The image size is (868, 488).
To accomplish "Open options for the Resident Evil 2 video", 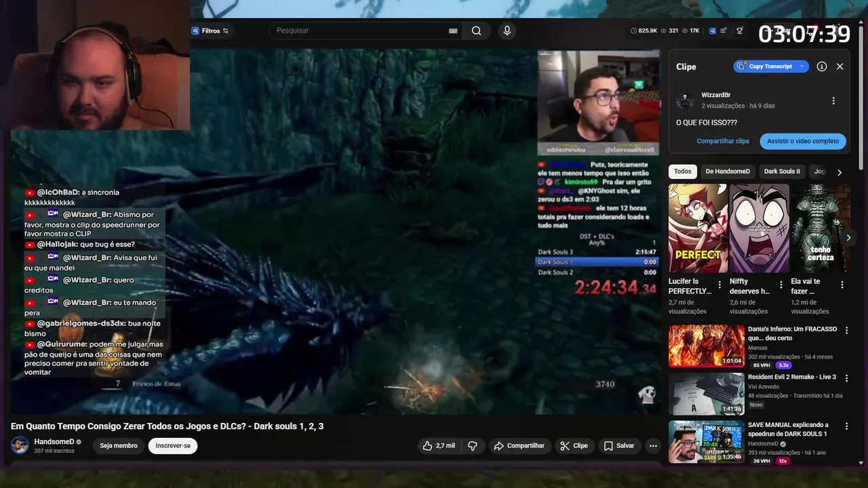I will [x=846, y=378].
